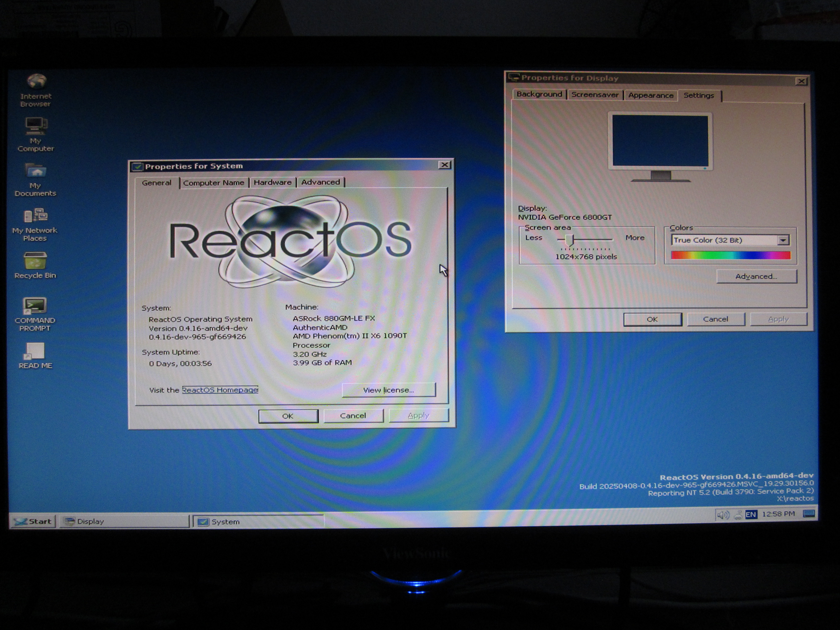Click the 3.99 GB of RAM text
Image resolution: width=840 pixels, height=630 pixels.
point(322,363)
